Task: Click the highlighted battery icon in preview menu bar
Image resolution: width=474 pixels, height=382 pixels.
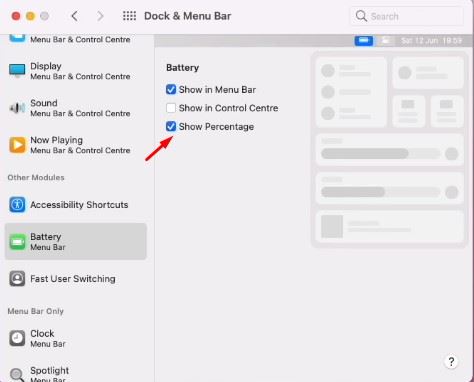Action: click(x=364, y=41)
